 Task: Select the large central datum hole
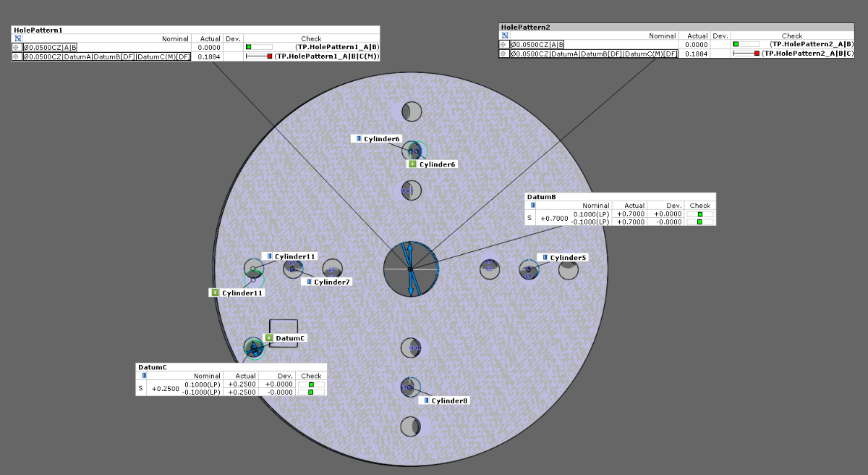pos(410,269)
